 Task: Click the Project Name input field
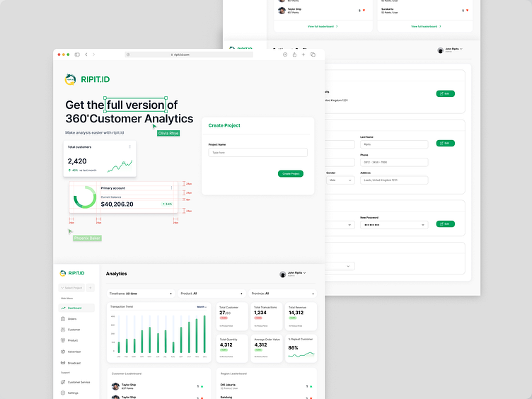(x=258, y=153)
